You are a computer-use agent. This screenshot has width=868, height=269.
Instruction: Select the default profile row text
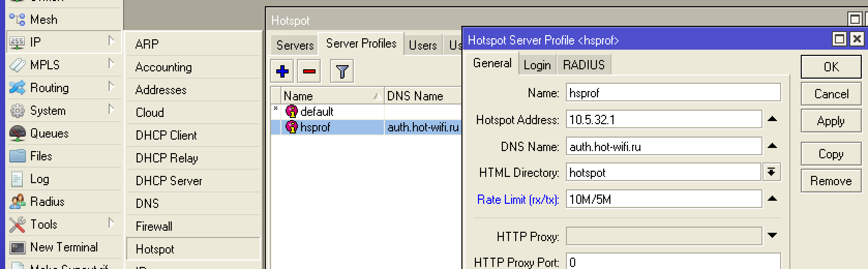point(317,112)
